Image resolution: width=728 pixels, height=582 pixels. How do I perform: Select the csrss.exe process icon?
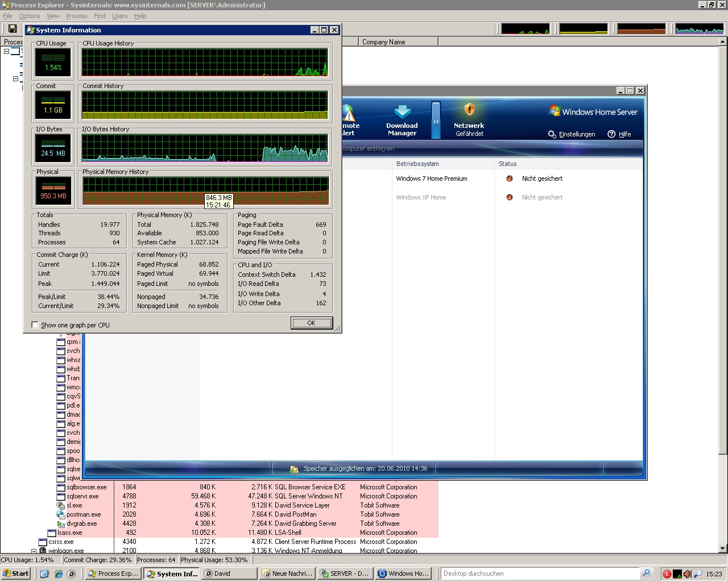(43, 542)
